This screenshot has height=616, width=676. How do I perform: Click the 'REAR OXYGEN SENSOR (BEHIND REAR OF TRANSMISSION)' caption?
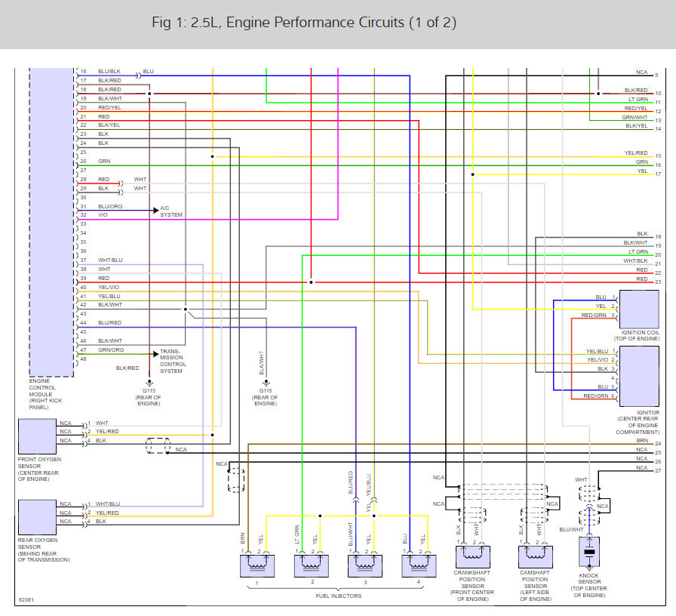tap(44, 550)
